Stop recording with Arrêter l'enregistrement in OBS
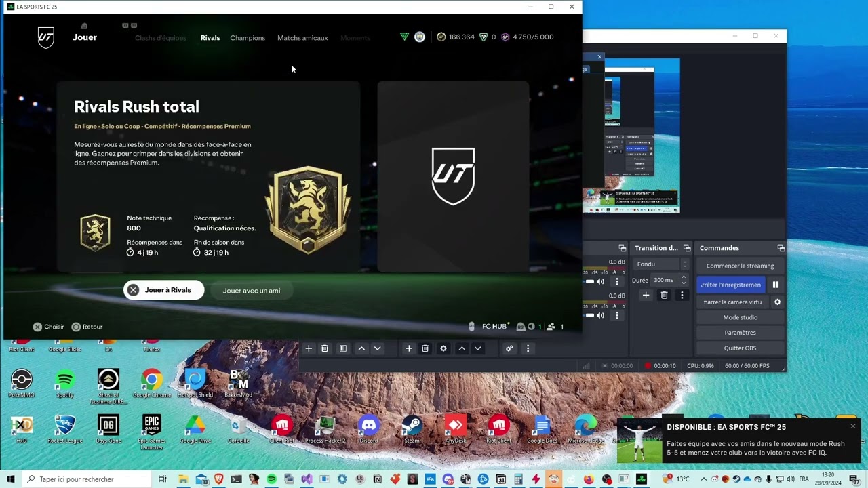The image size is (868, 488). tap(731, 285)
